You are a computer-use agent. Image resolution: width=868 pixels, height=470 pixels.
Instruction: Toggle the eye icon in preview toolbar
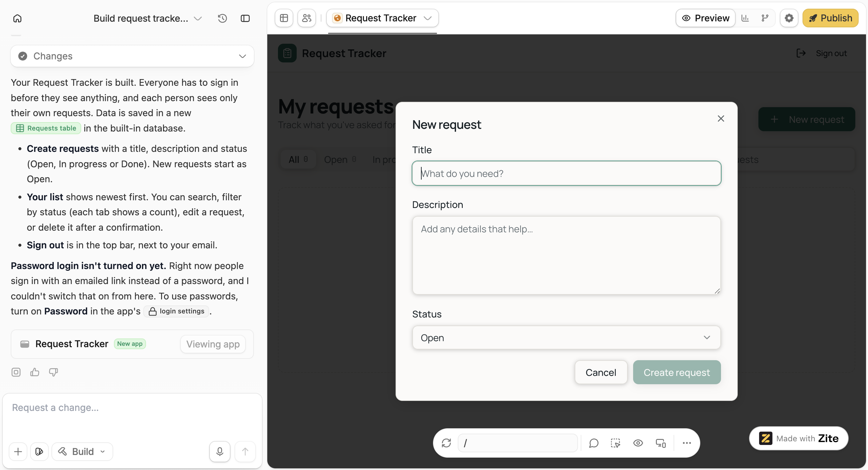638,443
